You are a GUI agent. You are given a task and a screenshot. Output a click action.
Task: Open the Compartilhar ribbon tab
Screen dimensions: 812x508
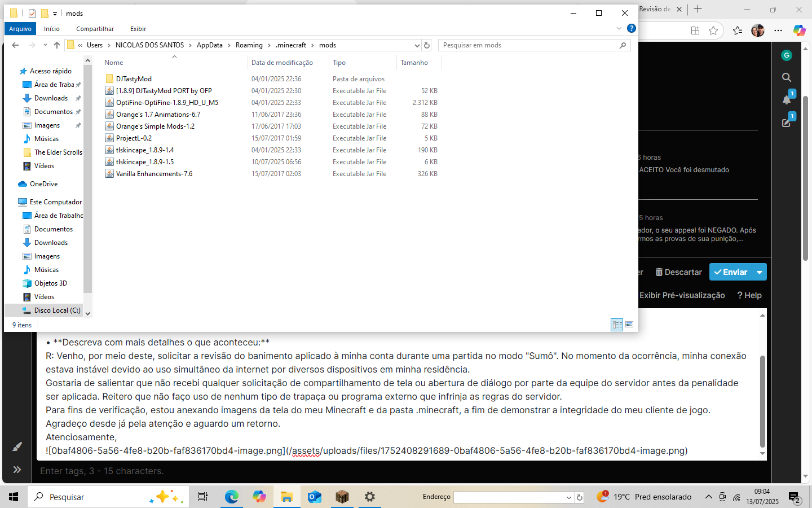point(95,29)
